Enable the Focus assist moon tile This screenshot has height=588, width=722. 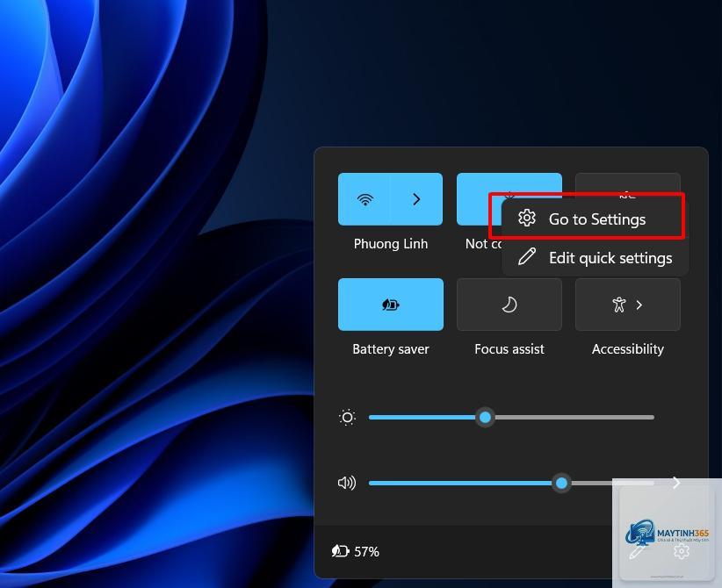point(509,305)
